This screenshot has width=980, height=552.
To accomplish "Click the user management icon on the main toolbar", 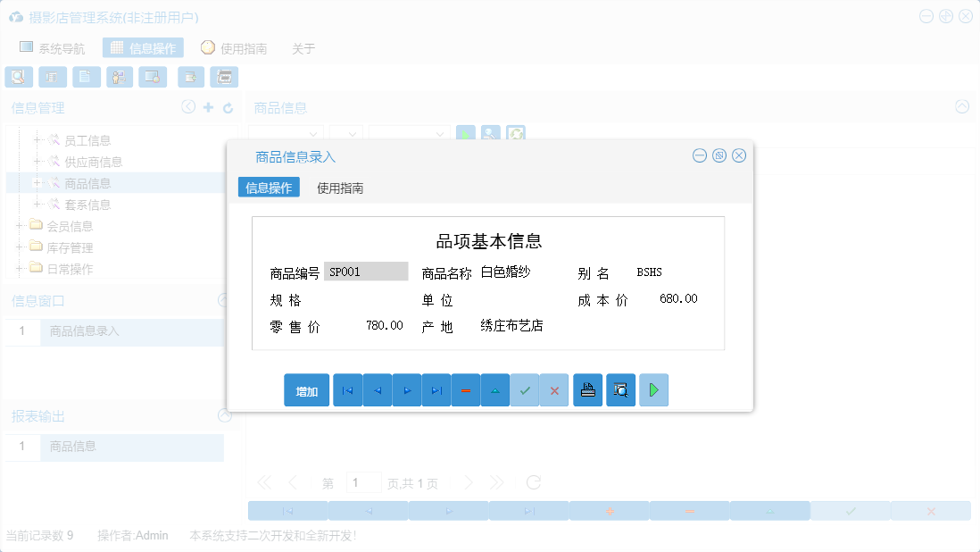I will click(119, 77).
